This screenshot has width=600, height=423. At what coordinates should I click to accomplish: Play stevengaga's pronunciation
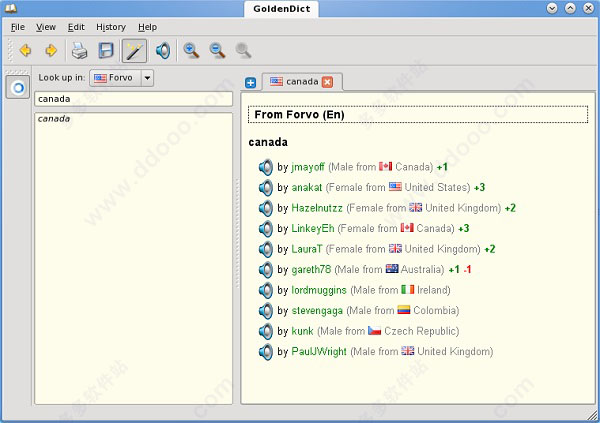pos(266,311)
